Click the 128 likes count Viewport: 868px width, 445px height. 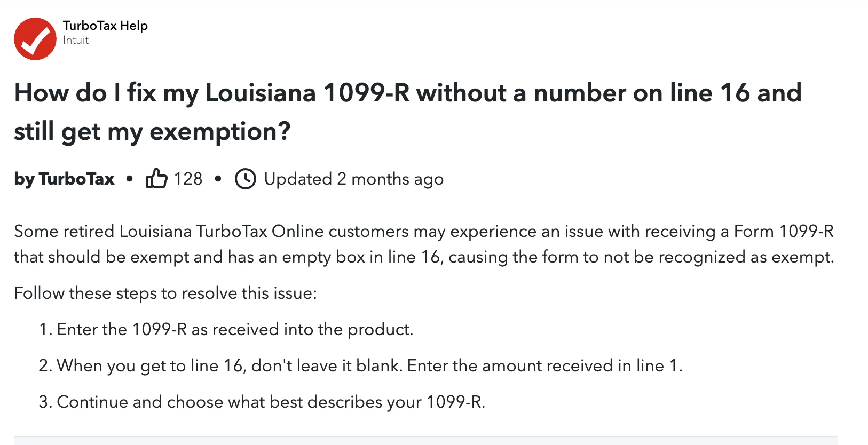(188, 179)
